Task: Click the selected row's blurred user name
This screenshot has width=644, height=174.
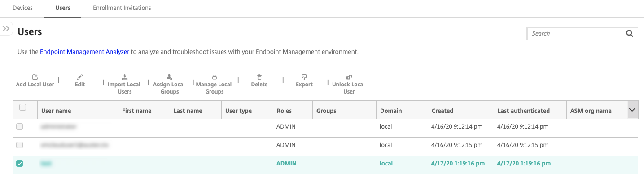Action: 46,164
